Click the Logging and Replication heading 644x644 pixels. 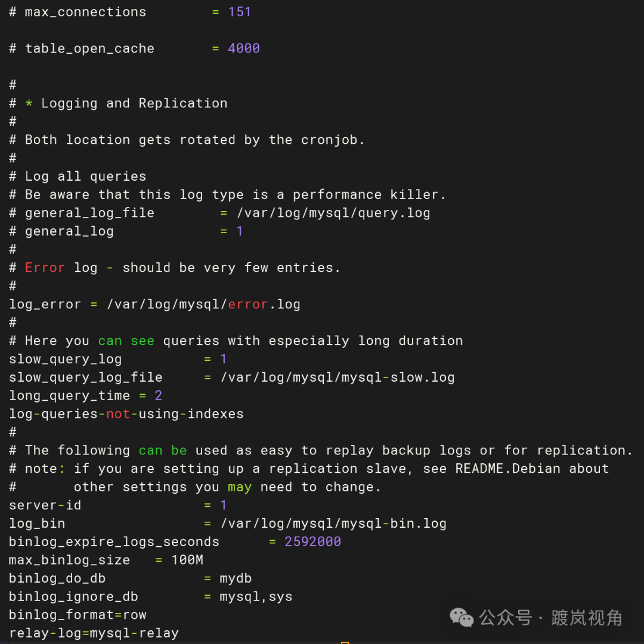134,103
